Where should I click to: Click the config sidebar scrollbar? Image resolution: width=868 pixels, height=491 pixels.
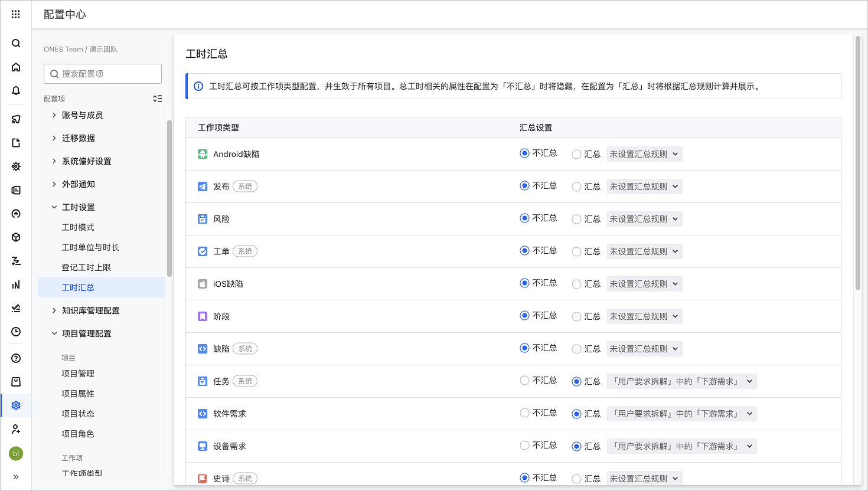(169, 198)
